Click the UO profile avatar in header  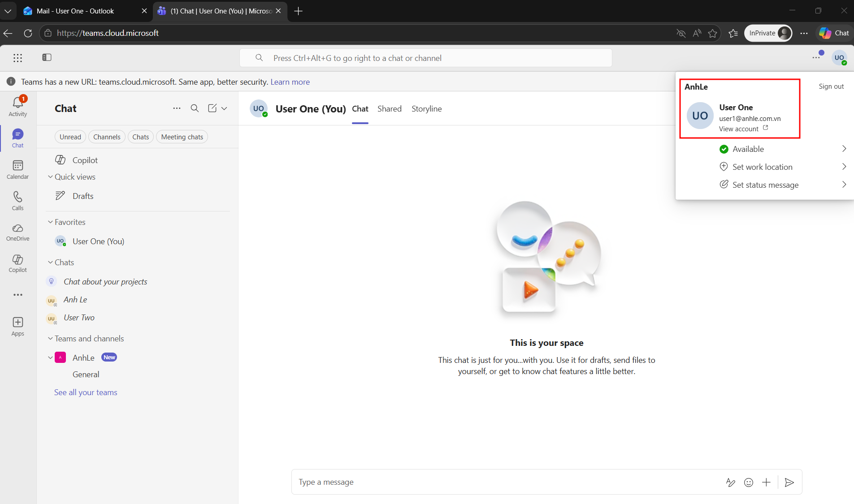(839, 58)
